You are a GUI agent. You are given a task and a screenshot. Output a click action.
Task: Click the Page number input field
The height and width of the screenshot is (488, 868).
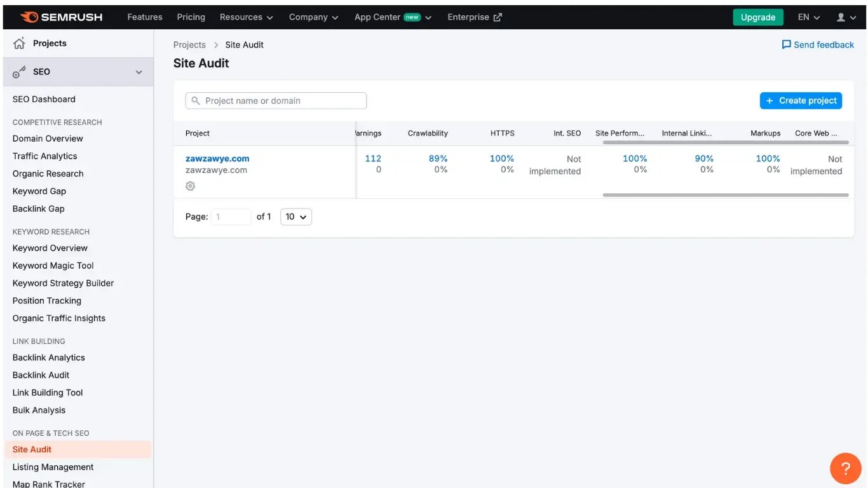[231, 217]
